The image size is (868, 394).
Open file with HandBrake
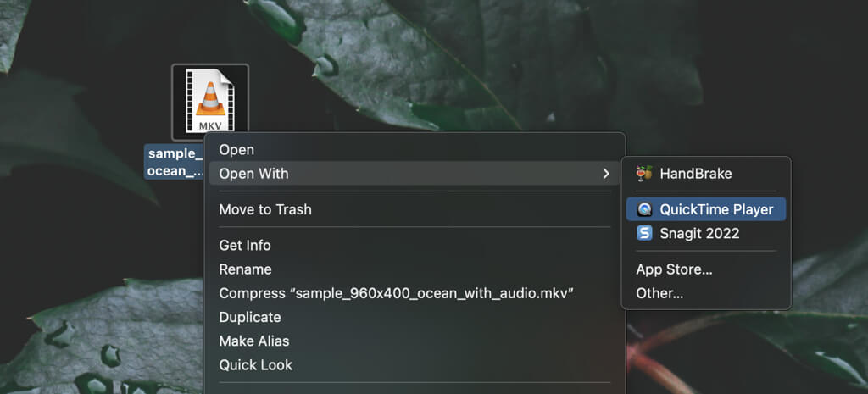click(x=706, y=174)
